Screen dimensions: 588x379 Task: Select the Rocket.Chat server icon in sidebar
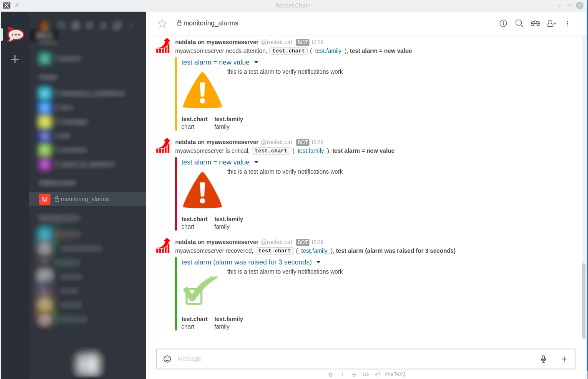15,34
